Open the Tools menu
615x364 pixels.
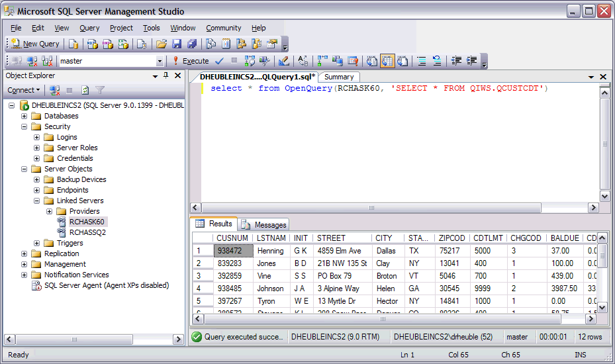coord(152,28)
